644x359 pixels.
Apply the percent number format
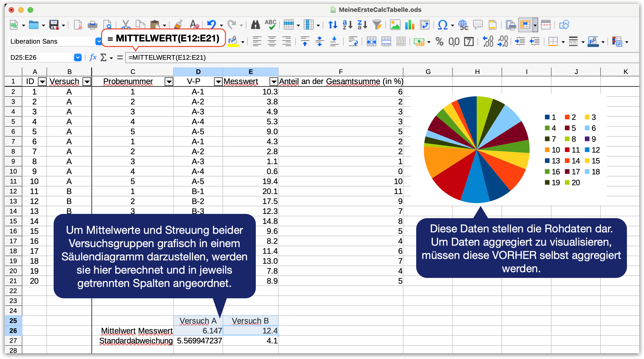click(x=439, y=41)
